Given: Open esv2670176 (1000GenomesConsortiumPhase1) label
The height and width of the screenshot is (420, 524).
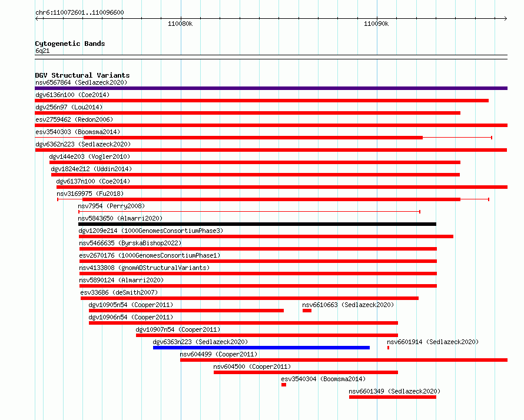Looking at the screenshot, I should click(150, 255).
